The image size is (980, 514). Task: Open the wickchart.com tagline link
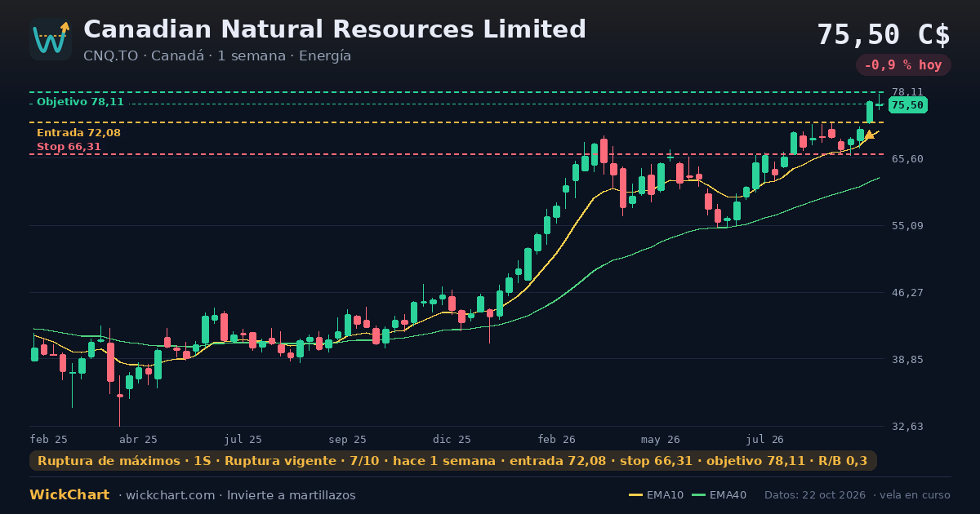pos(237,495)
